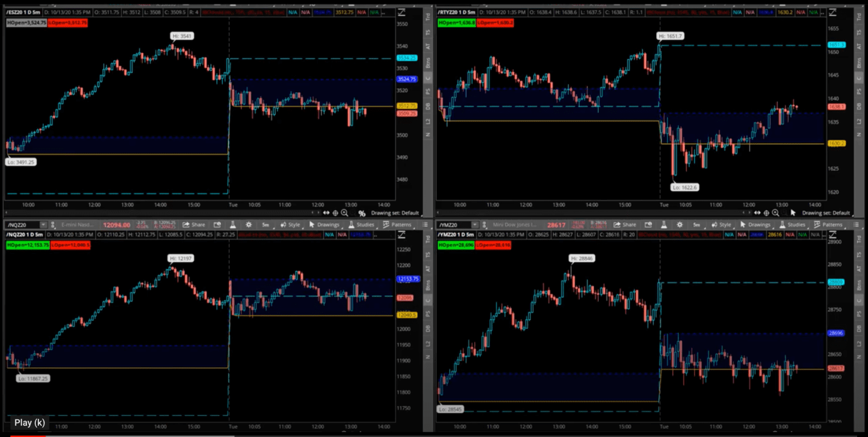Open the 5m timeframe dropdown on /YMZ20
This screenshot has height=437, width=868.
point(696,225)
